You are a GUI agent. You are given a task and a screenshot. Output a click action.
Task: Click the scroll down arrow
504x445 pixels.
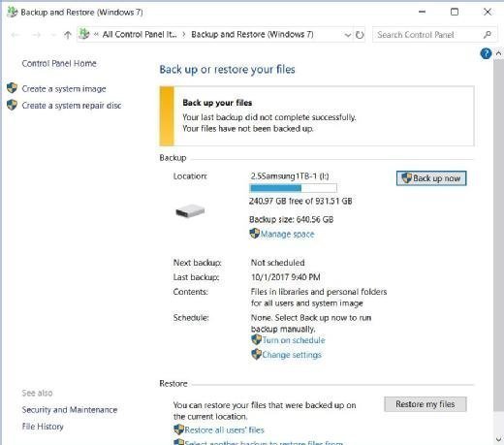(x=498, y=439)
